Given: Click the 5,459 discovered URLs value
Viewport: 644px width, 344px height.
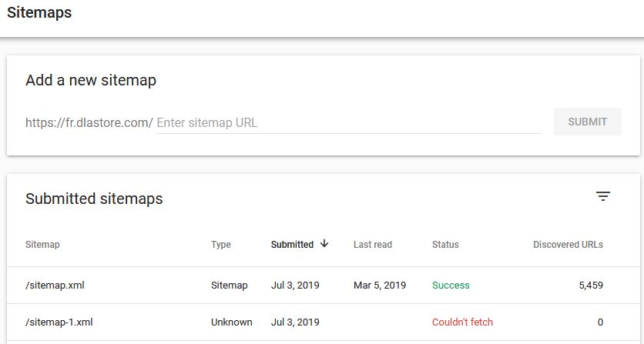Looking at the screenshot, I should (x=591, y=286).
